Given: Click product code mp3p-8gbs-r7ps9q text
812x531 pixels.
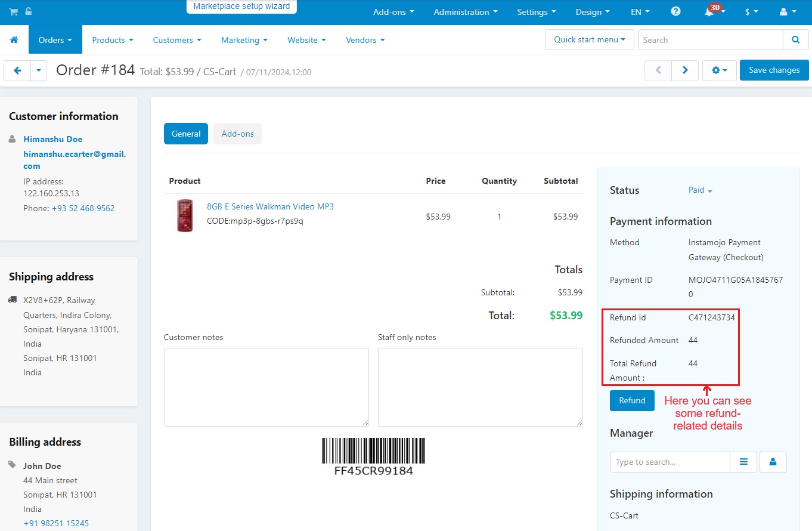Looking at the screenshot, I should click(267, 221).
